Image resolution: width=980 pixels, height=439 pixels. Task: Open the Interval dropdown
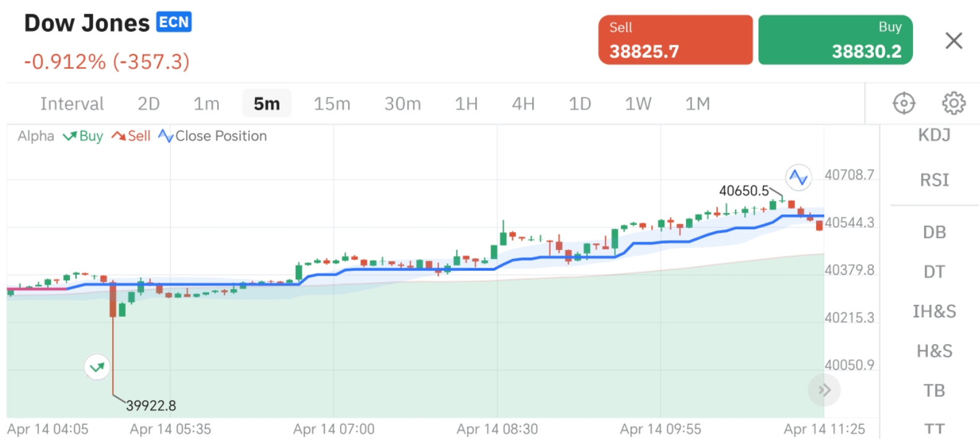(x=72, y=104)
